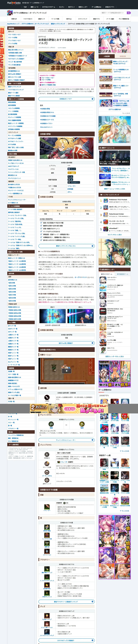Click 負傷 chain skill icon

(51, 424)
